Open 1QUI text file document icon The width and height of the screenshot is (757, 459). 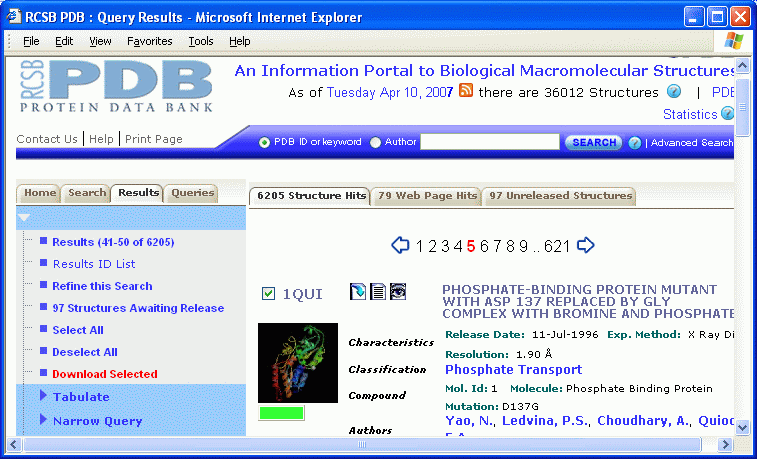coord(378,291)
